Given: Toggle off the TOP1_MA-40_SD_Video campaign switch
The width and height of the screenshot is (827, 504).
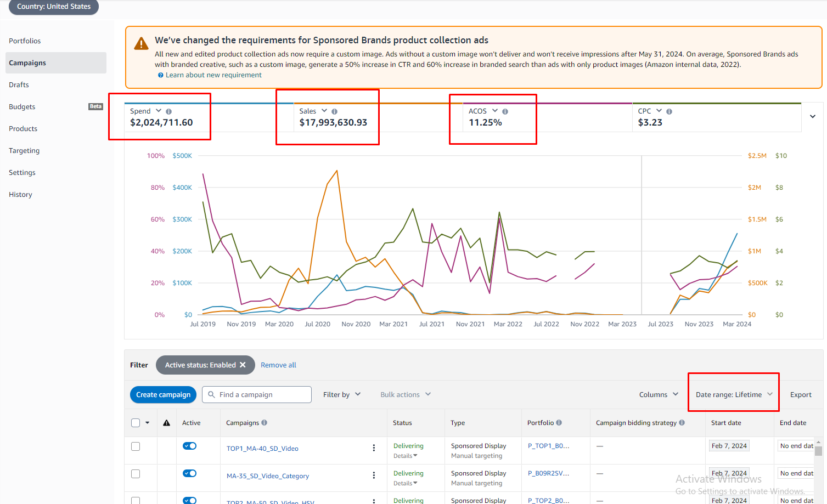Looking at the screenshot, I should [x=190, y=446].
